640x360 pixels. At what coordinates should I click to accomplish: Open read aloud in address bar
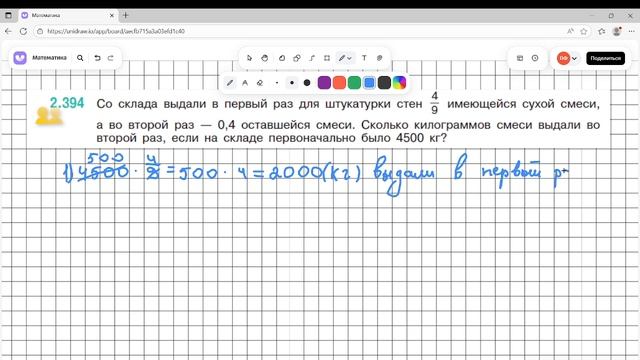[570, 31]
